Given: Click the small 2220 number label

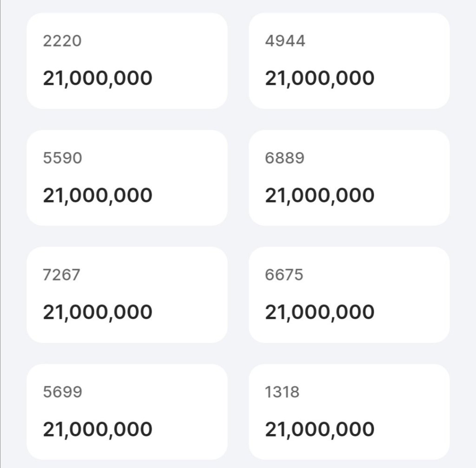Looking at the screenshot, I should [62, 41].
